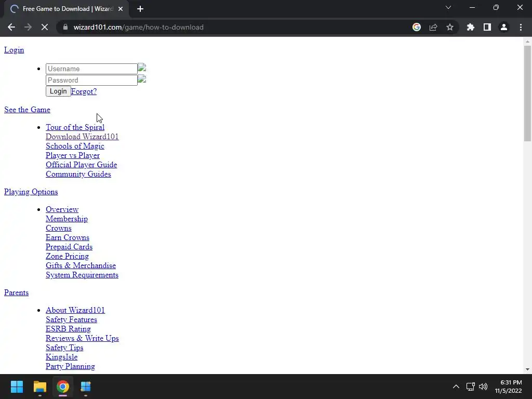Open the Playing Options link
Viewport: 532px width, 399px height.
tap(31, 192)
